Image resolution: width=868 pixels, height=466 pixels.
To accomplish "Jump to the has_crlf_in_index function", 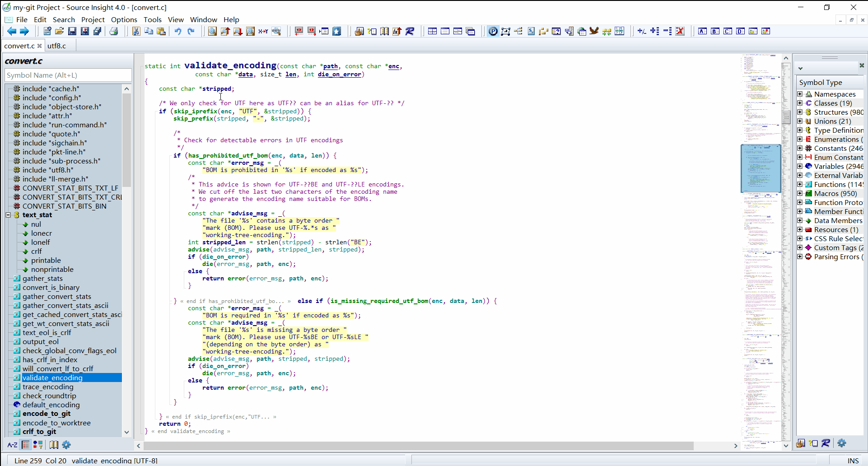I will pyautogui.click(x=50, y=359).
